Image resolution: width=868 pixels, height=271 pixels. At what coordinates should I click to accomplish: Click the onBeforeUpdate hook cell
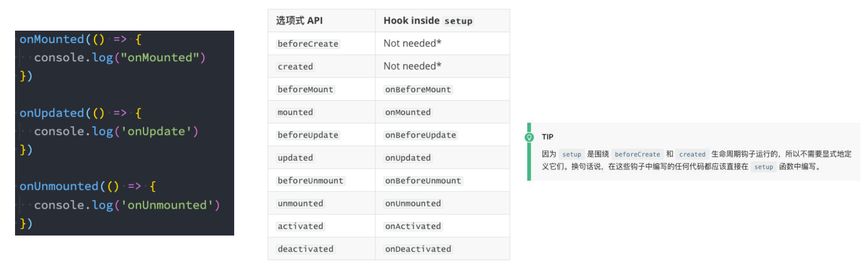point(421,135)
